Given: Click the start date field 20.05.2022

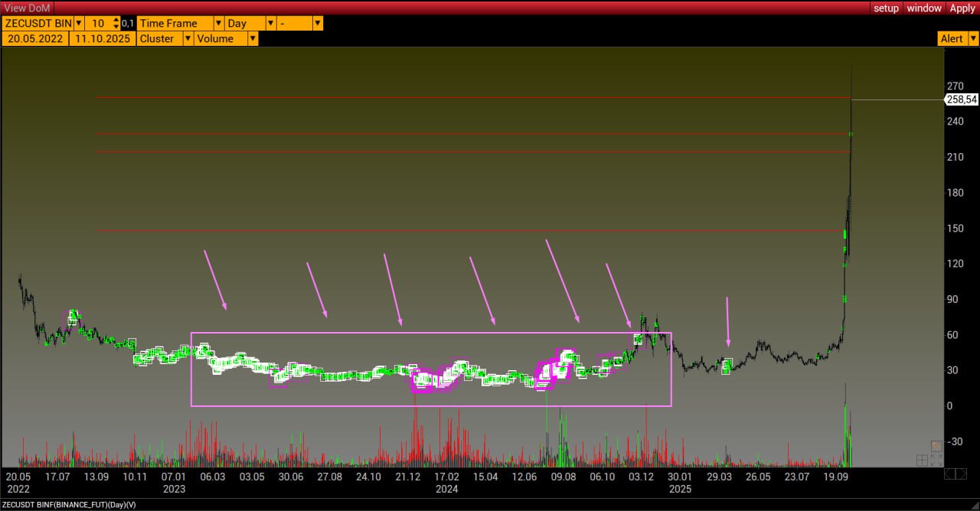Looking at the screenshot, I should [x=35, y=38].
